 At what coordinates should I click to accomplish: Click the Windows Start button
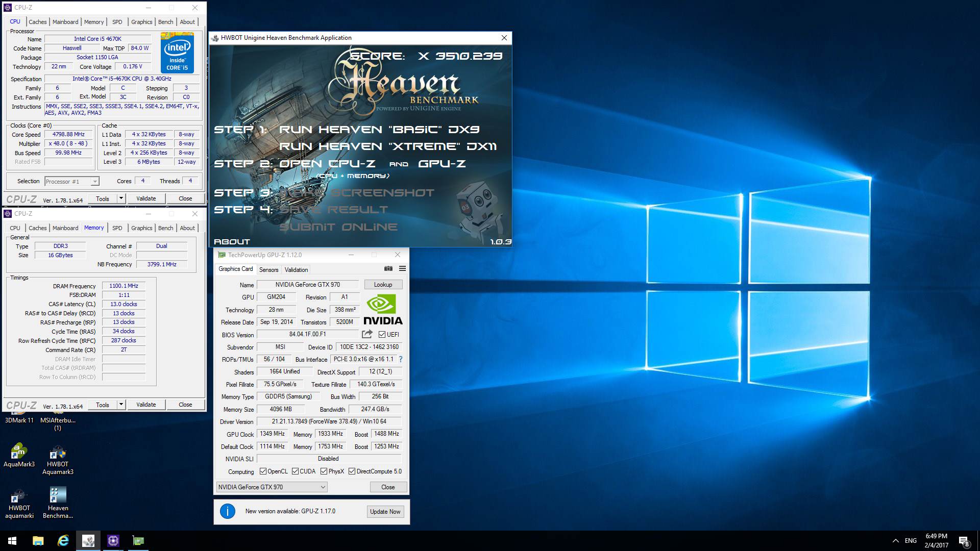12,541
